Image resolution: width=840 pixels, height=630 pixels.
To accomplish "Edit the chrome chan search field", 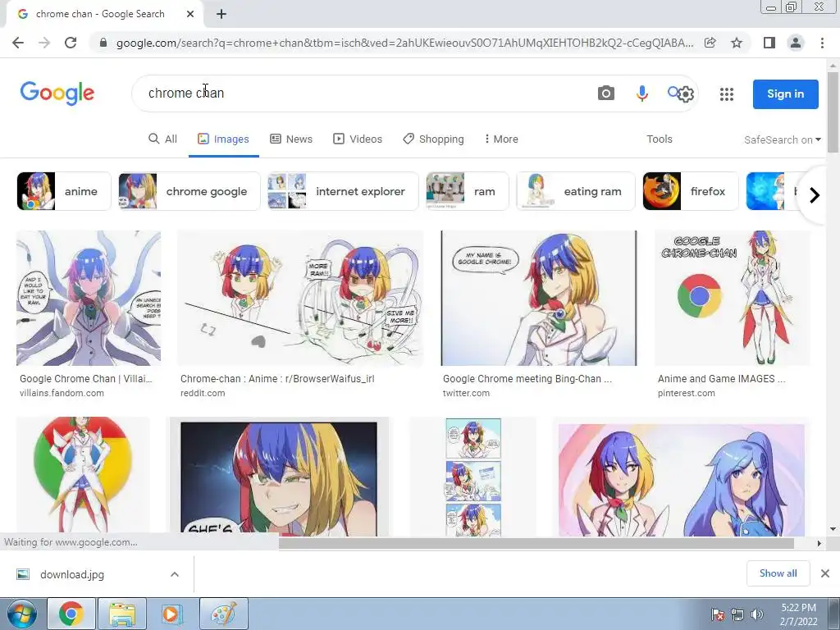I will coord(364,94).
